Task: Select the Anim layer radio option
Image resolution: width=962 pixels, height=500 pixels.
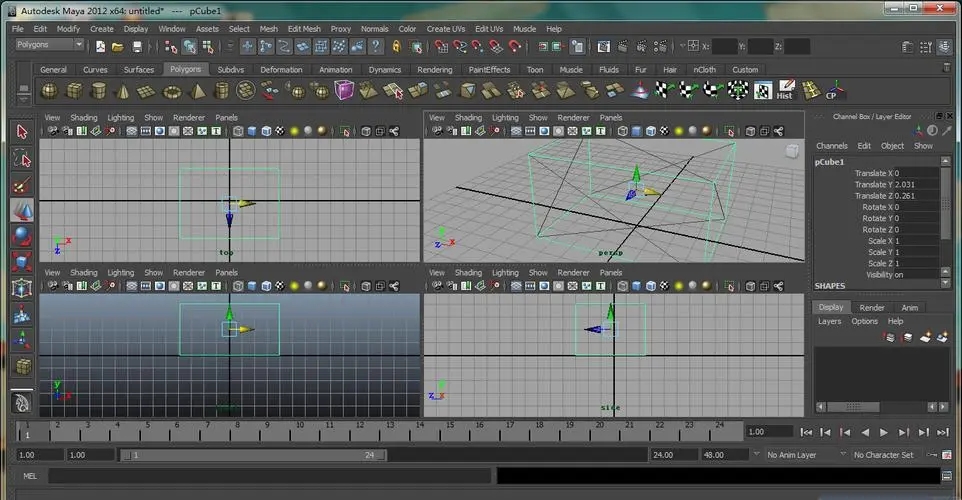Action: (910, 307)
